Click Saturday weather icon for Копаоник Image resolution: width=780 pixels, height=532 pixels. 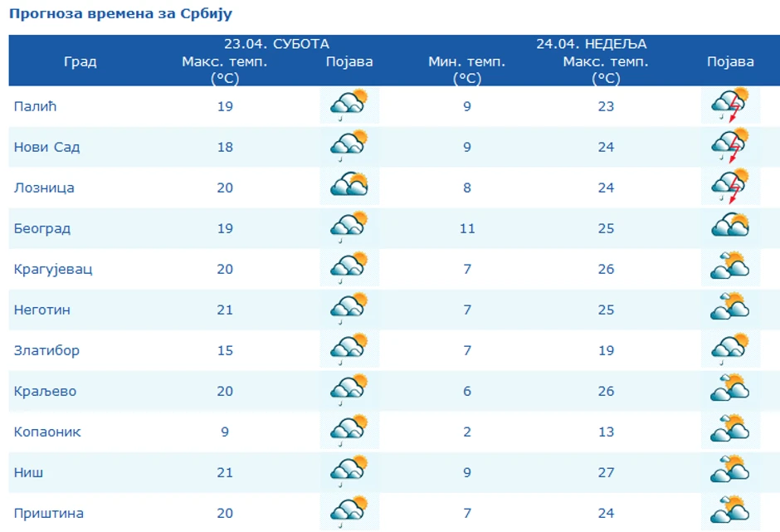349,432
